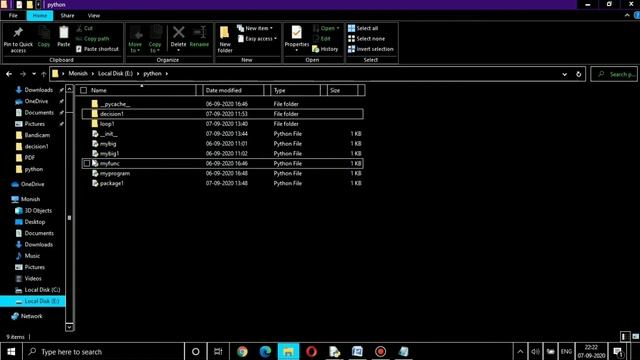Image resolution: width=640 pixels, height=360 pixels.
Task: Click navigation pane scroll down arrow
Action: point(69,327)
